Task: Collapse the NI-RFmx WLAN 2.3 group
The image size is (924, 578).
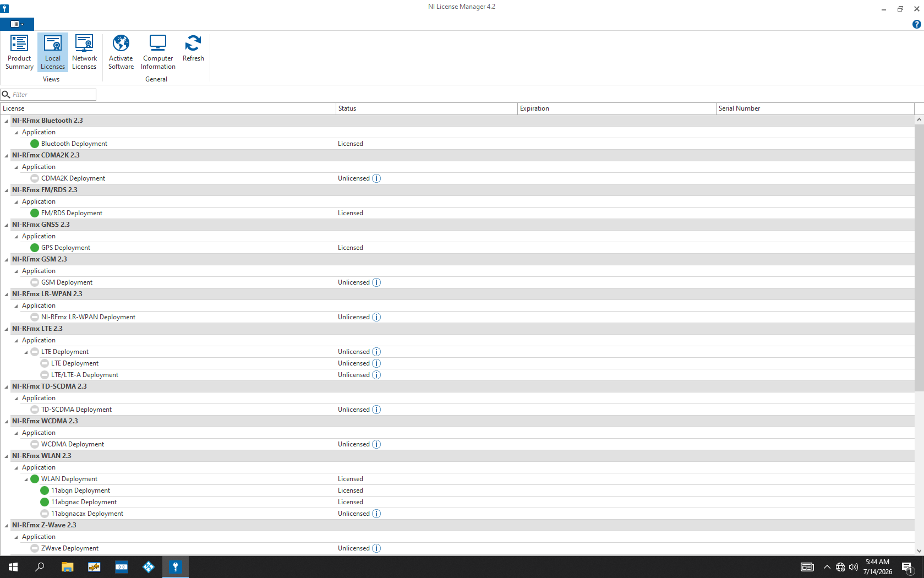Action: tap(7, 456)
